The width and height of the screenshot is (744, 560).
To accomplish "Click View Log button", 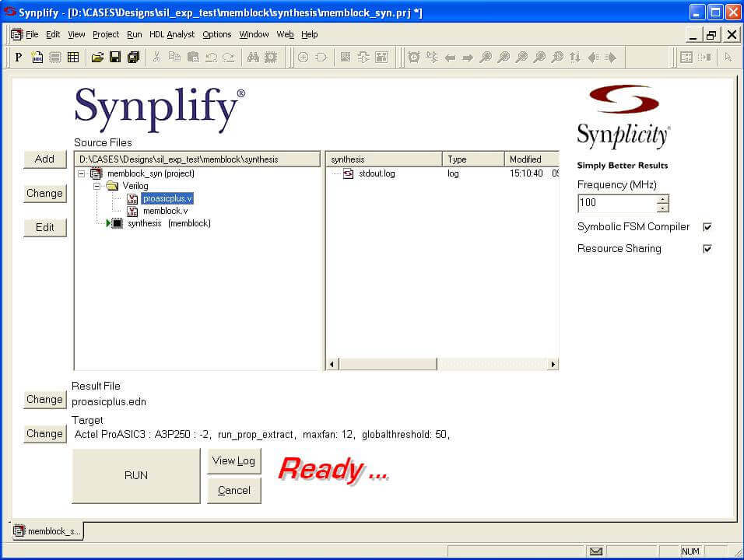I will tap(233, 460).
